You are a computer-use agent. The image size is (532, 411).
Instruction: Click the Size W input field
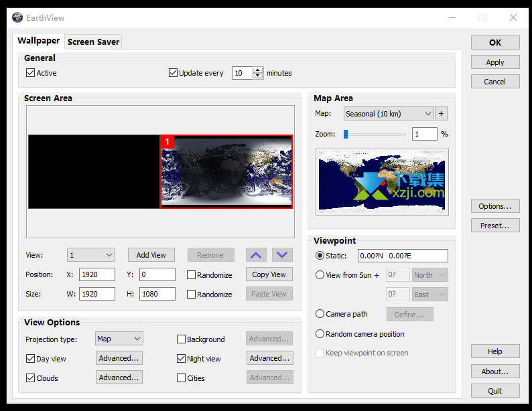97,294
